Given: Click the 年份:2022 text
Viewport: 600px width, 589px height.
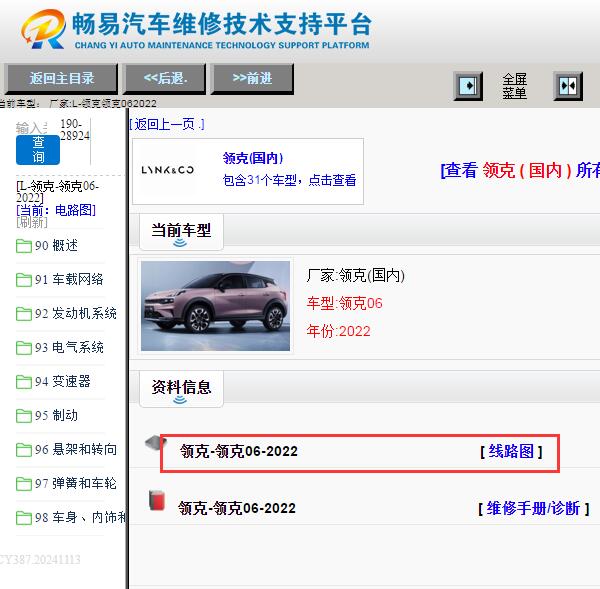Looking at the screenshot, I should 338,331.
